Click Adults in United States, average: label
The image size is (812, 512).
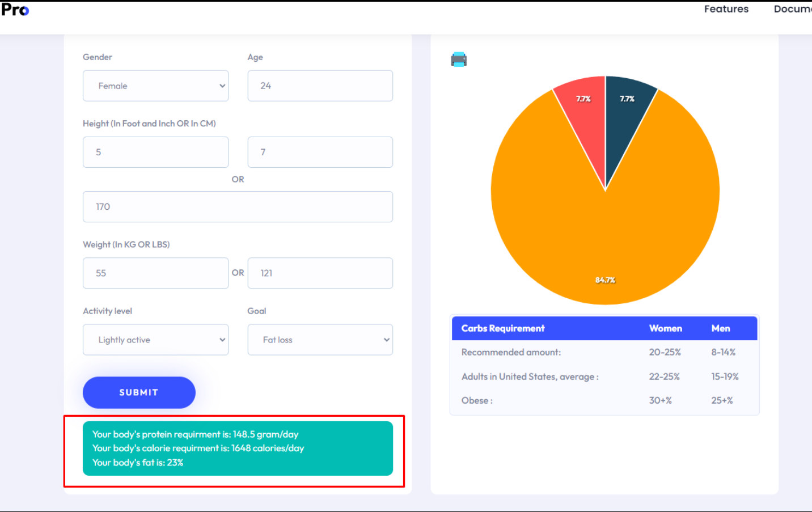[530, 376]
